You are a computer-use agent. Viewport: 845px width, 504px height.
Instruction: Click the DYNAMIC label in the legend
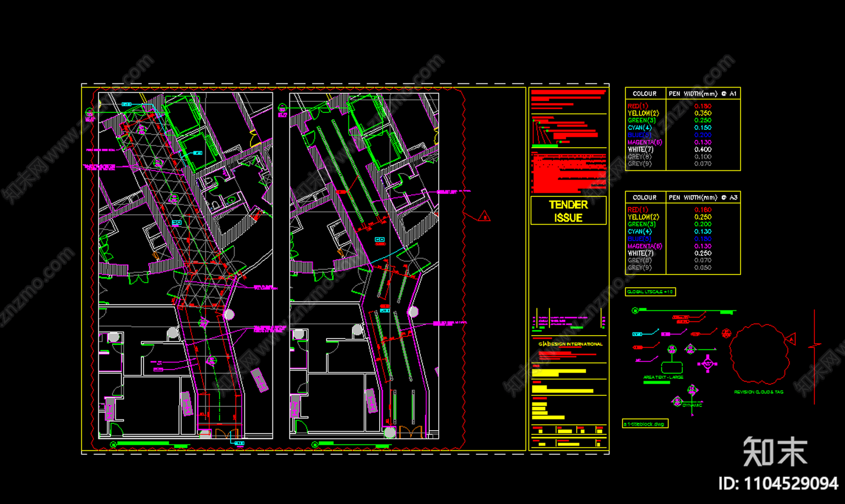pos(692,405)
